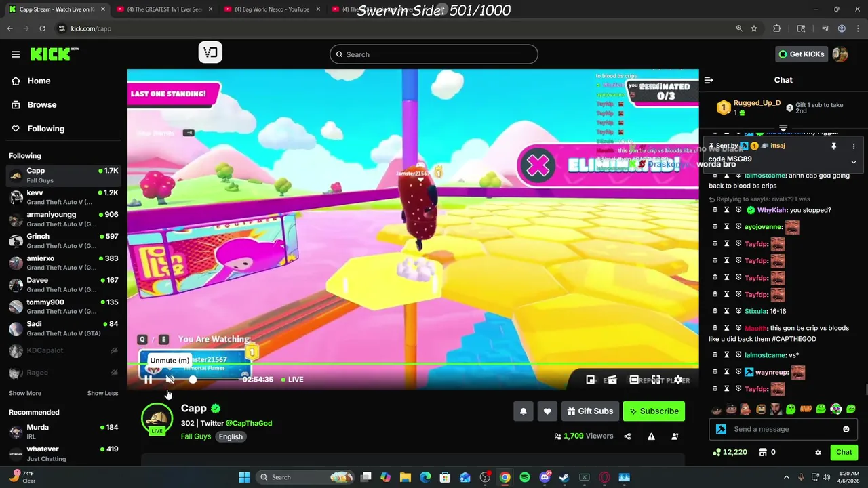The image size is (868, 488).
Task: Open the emoji picker in chat
Action: click(846, 429)
